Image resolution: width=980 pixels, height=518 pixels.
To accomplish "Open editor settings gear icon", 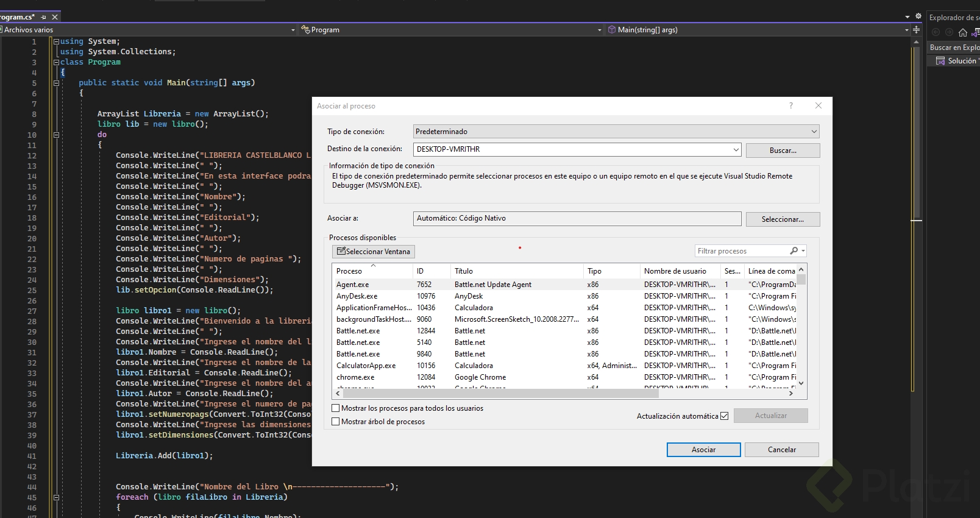I will click(x=918, y=16).
